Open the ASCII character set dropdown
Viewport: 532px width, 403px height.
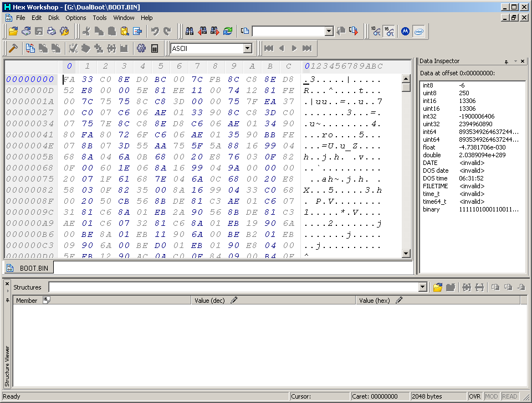[248, 49]
